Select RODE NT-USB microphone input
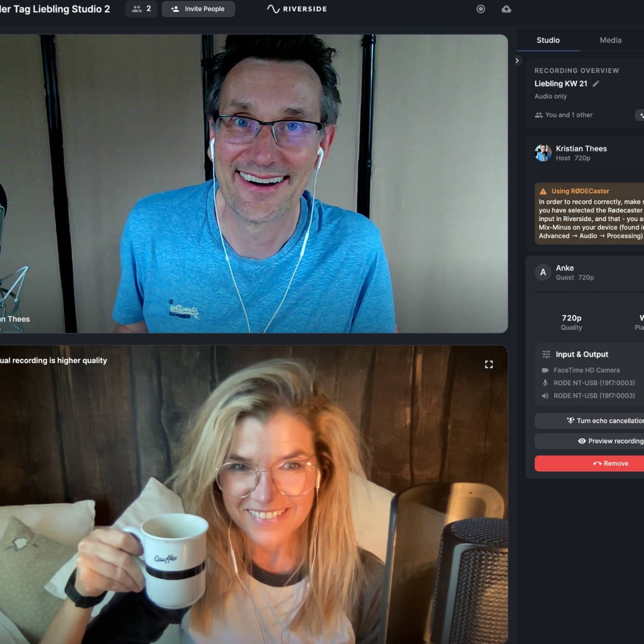The height and width of the screenshot is (644, 644). pyautogui.click(x=594, y=383)
